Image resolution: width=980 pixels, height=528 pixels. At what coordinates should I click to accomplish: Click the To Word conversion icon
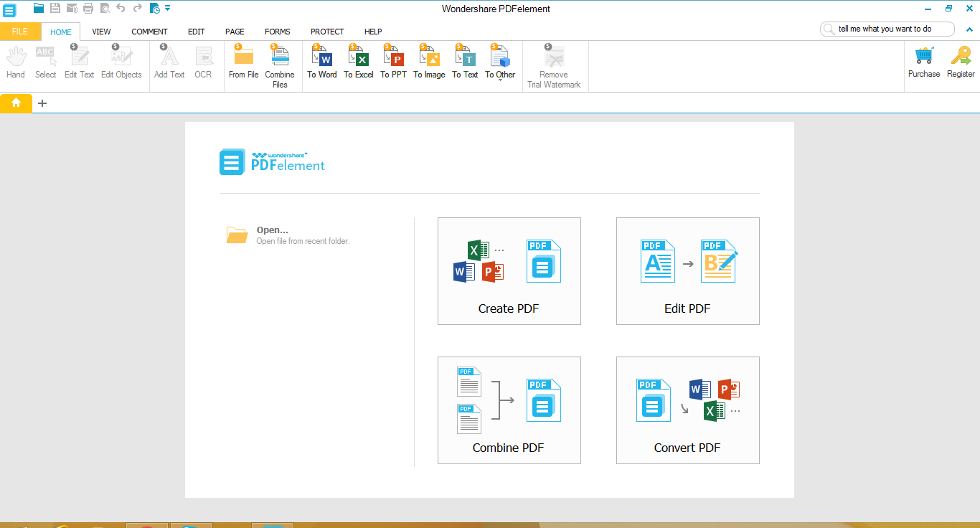tap(321, 57)
